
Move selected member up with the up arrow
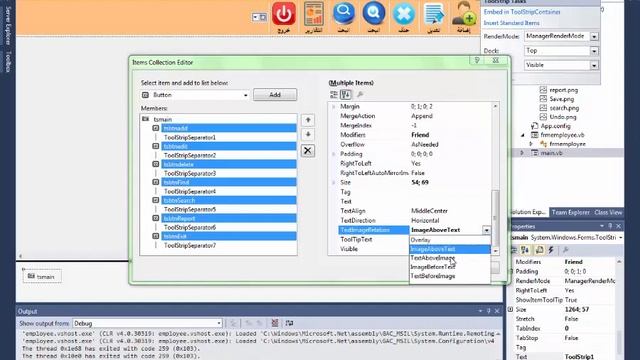308,120
